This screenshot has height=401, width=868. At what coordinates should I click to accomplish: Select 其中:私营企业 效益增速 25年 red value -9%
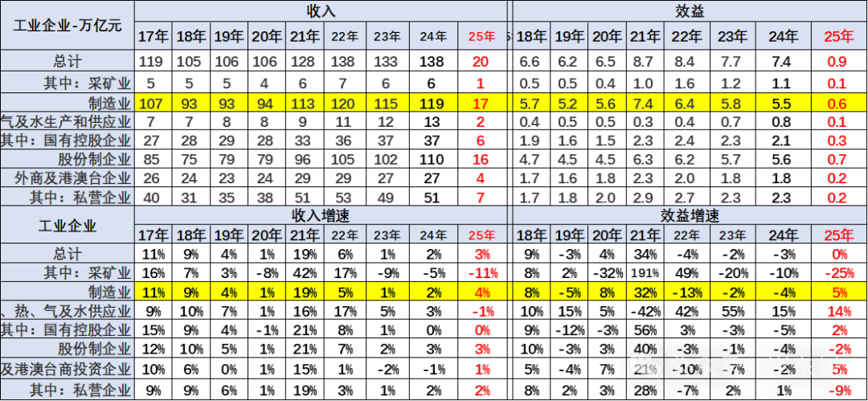click(x=838, y=390)
